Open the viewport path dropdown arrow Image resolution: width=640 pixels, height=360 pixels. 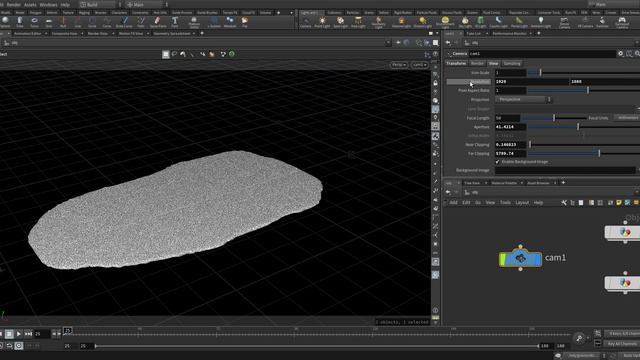[388, 42]
